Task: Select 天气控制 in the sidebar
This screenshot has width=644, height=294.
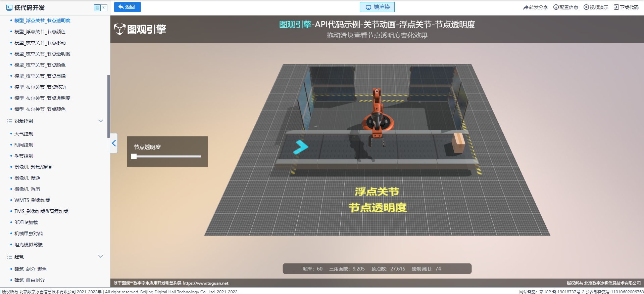Action: [24, 134]
